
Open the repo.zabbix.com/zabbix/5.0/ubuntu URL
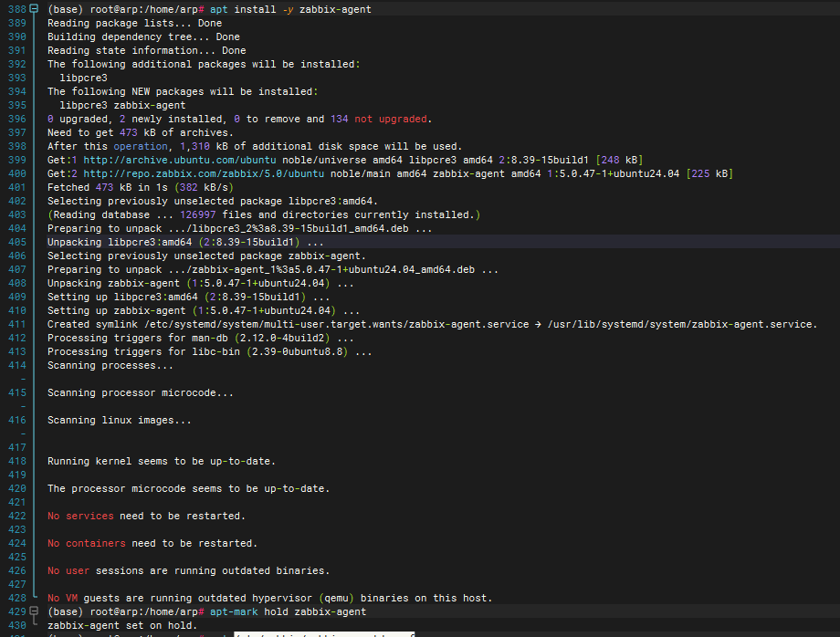204,173
